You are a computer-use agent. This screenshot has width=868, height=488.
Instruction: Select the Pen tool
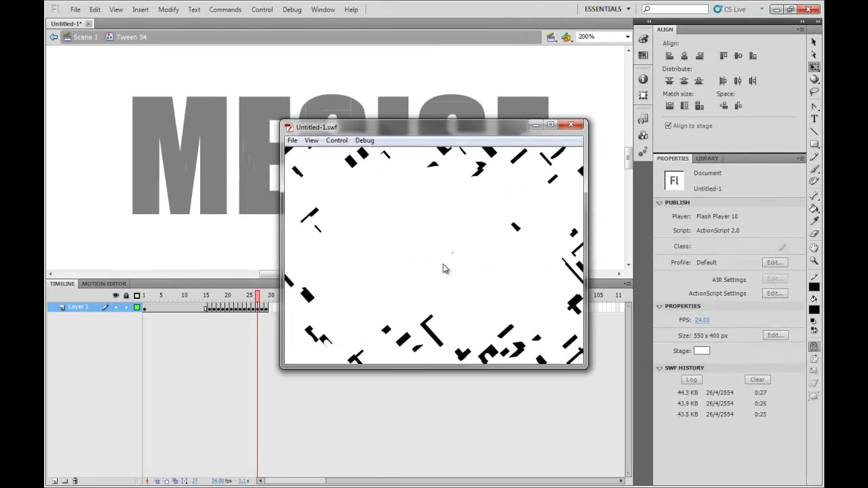point(814,106)
